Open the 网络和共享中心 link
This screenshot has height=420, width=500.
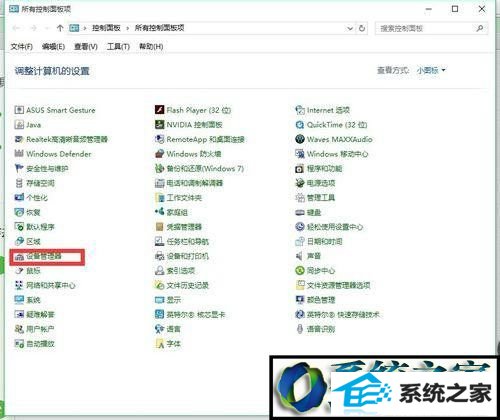click(51, 285)
